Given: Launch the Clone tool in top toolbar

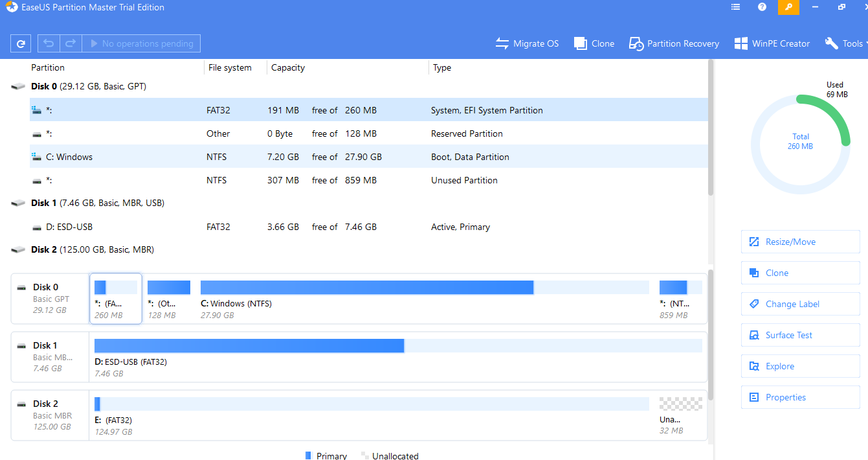Looking at the screenshot, I should (594, 43).
